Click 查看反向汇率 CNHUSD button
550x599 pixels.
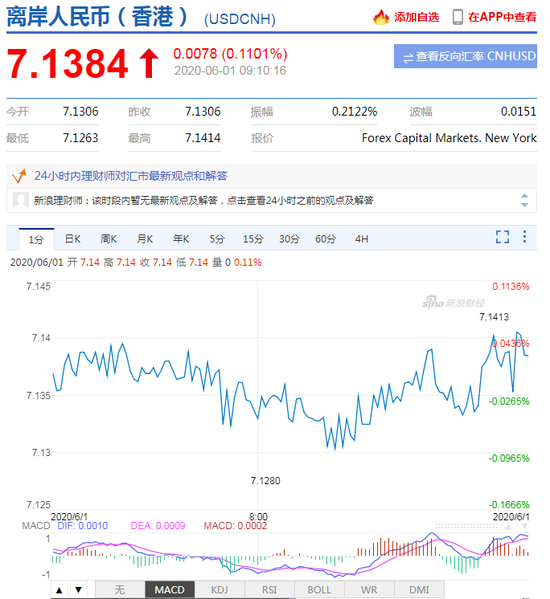[x=465, y=56]
